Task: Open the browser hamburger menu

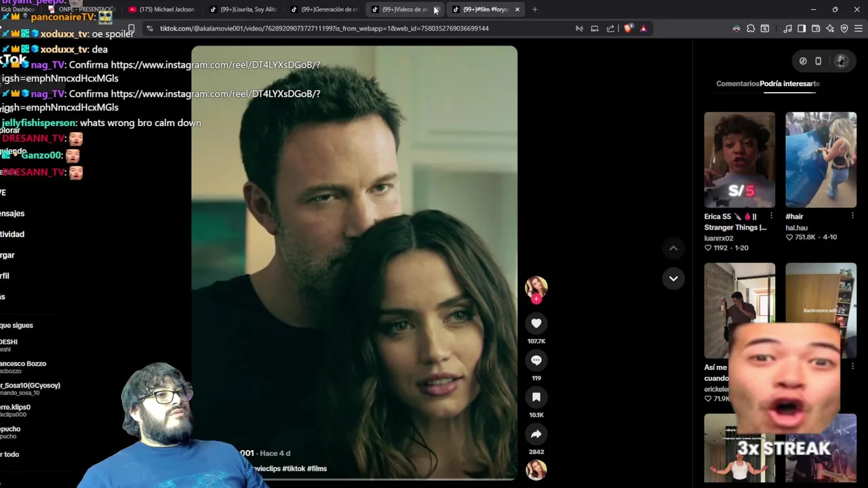Action: coord(859,28)
